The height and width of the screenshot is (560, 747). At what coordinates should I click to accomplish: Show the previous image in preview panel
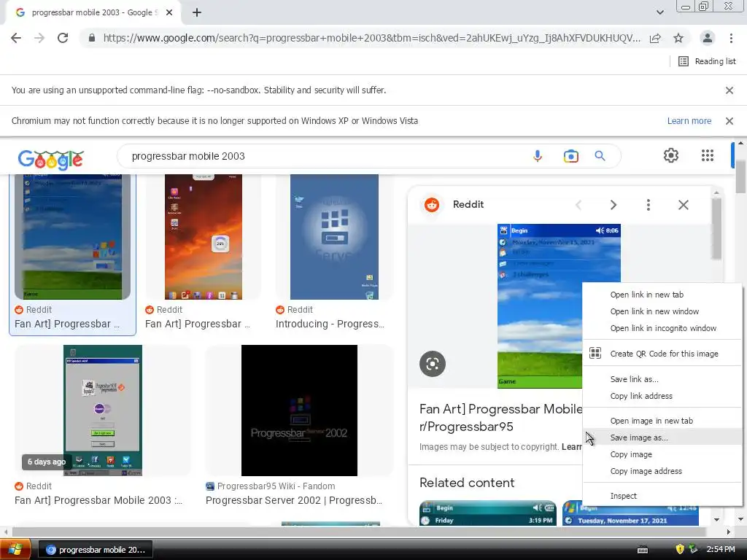[578, 205]
